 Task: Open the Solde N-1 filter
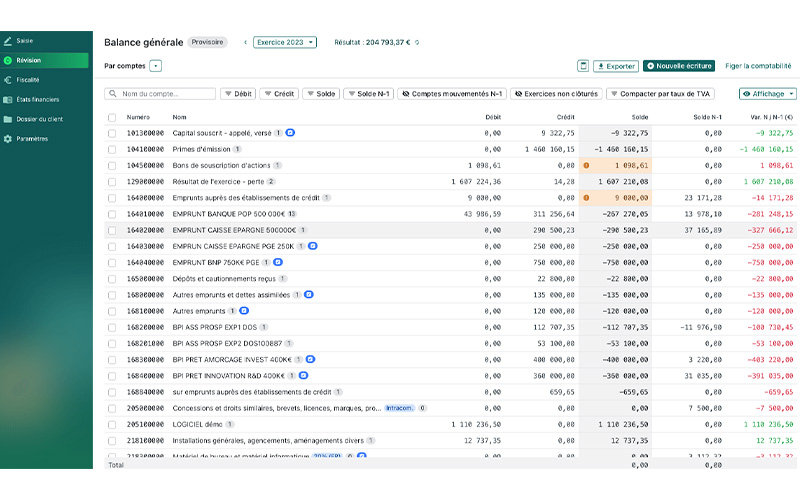pyautogui.click(x=369, y=94)
